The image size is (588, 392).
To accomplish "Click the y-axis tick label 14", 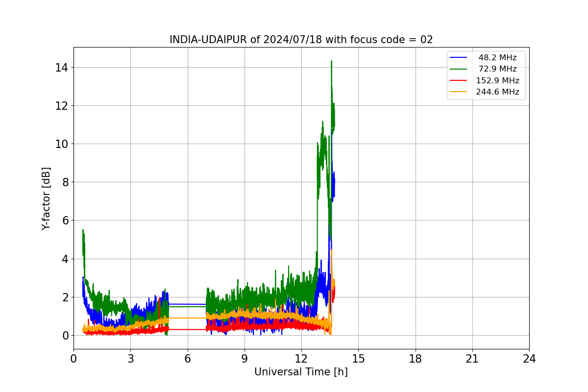I will pos(62,67).
